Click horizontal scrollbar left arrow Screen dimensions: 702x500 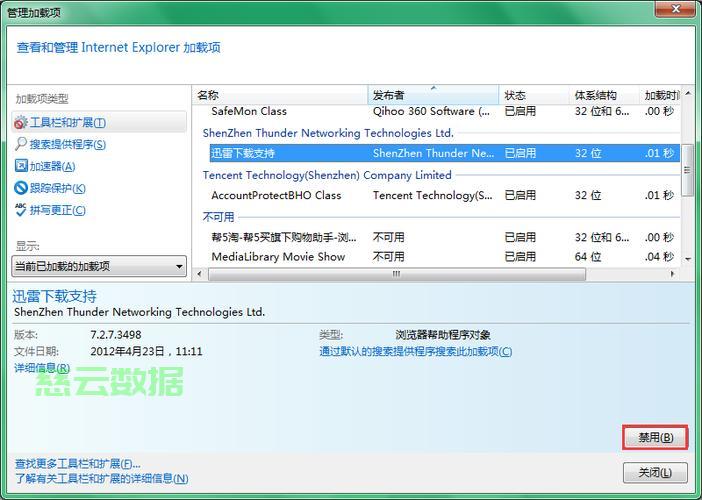[x=199, y=274]
